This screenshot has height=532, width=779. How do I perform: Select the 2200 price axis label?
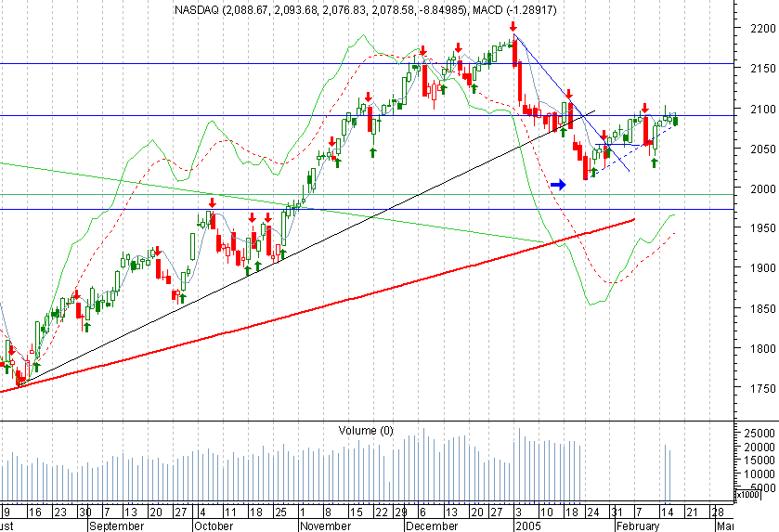tap(762, 28)
